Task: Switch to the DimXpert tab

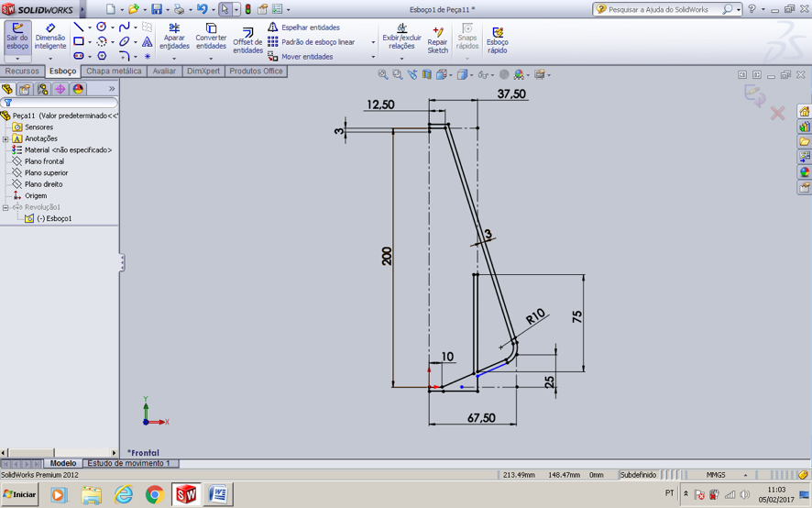Action: click(x=203, y=71)
